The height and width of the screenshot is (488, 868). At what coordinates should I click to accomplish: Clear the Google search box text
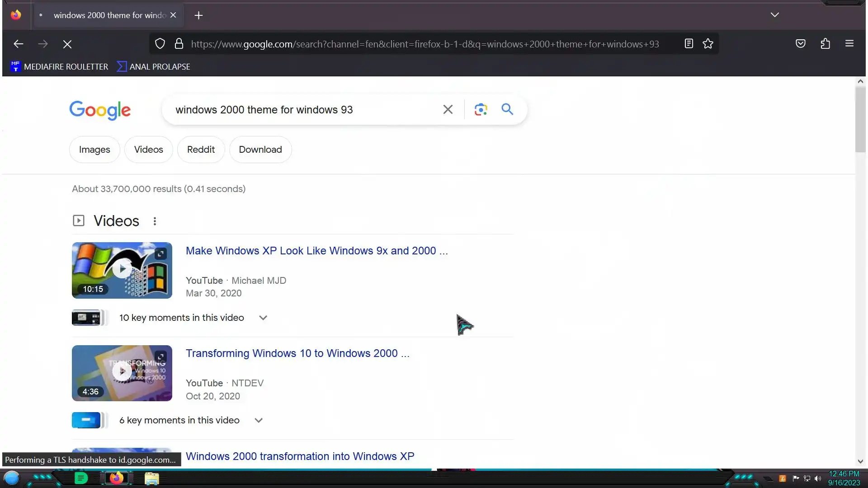click(x=448, y=109)
